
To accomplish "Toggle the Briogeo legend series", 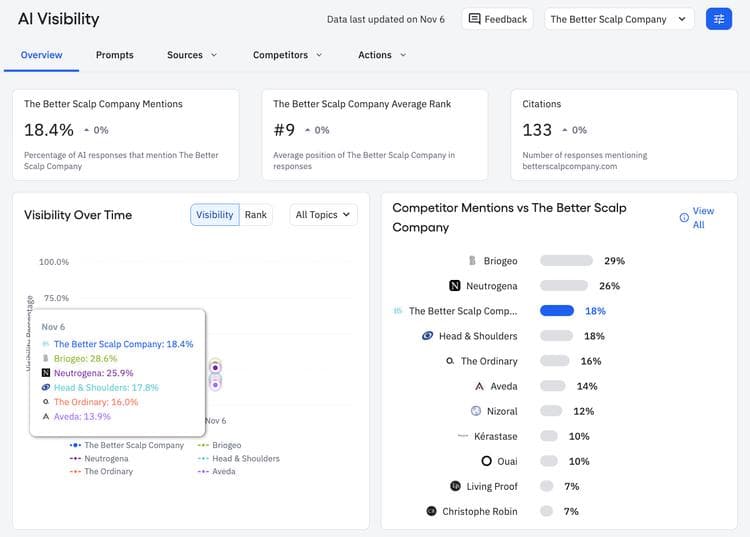I will pos(219,445).
